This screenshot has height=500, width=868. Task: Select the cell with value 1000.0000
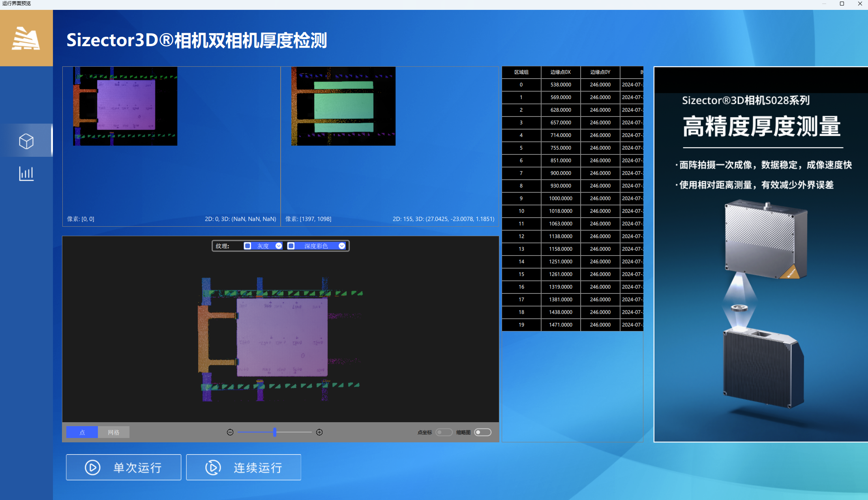tap(561, 199)
